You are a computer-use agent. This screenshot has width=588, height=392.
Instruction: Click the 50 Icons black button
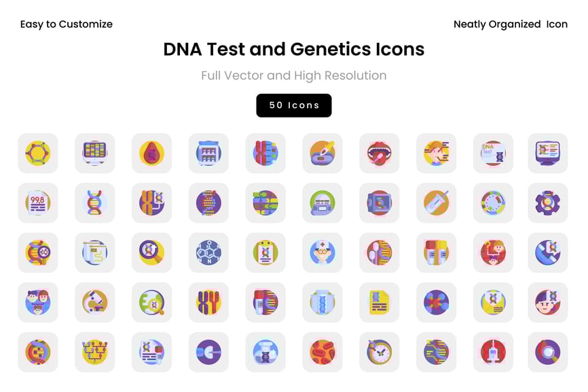point(293,105)
